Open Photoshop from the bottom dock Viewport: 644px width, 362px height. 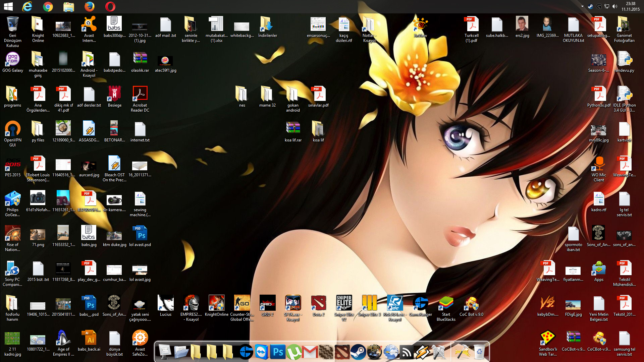[278, 352]
